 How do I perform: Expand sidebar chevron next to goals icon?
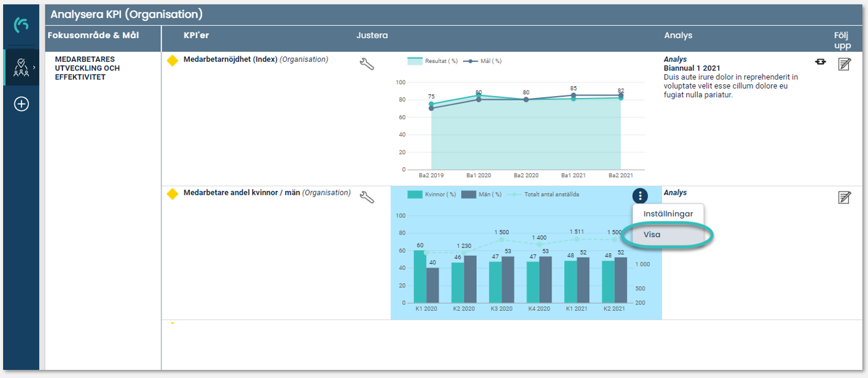click(34, 67)
